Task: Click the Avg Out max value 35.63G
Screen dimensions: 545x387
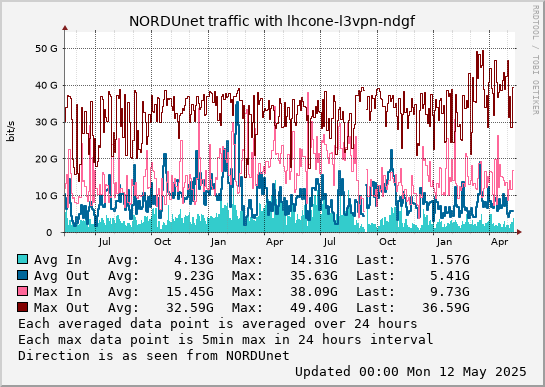Action: click(x=314, y=276)
